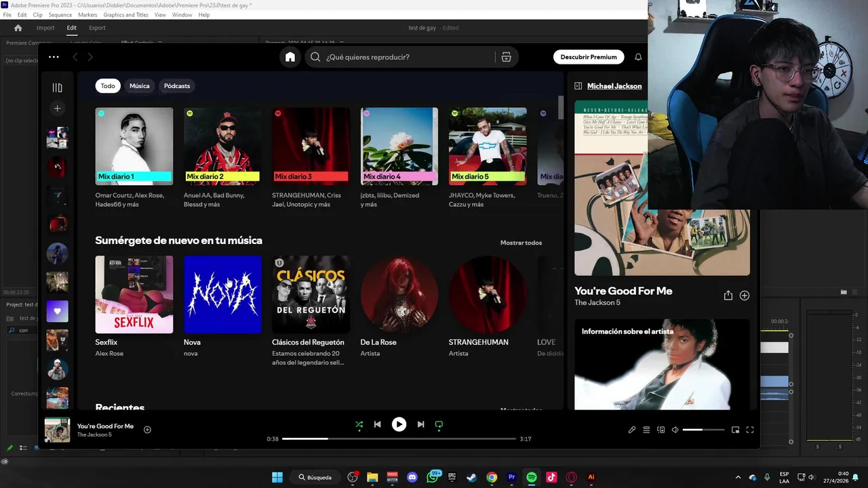Select the Pódcasts filter chip

click(x=177, y=86)
